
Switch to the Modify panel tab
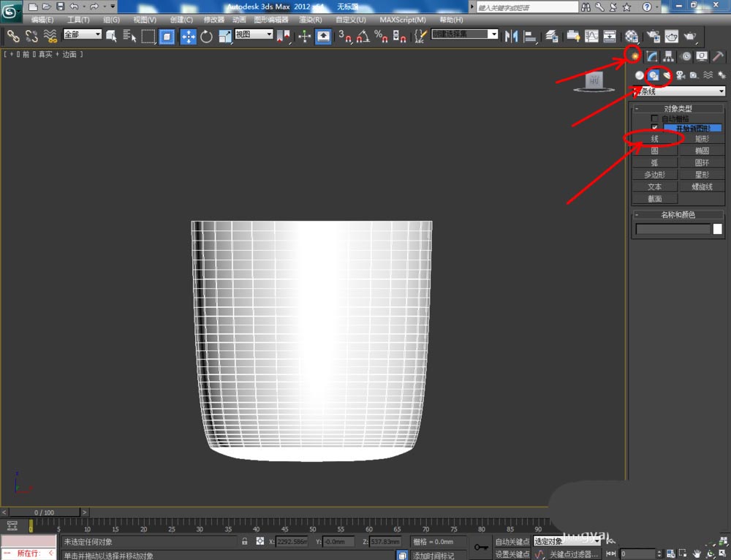(x=652, y=56)
